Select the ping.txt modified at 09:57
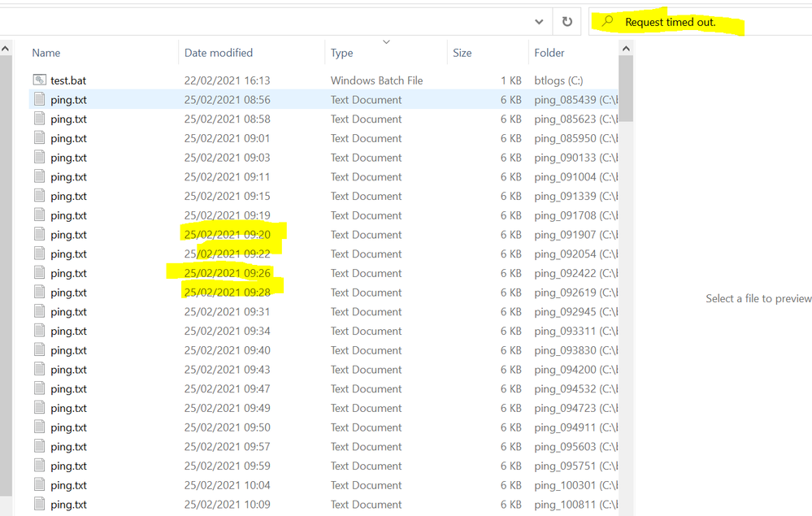Viewport: 812px width, 516px height. (68, 447)
